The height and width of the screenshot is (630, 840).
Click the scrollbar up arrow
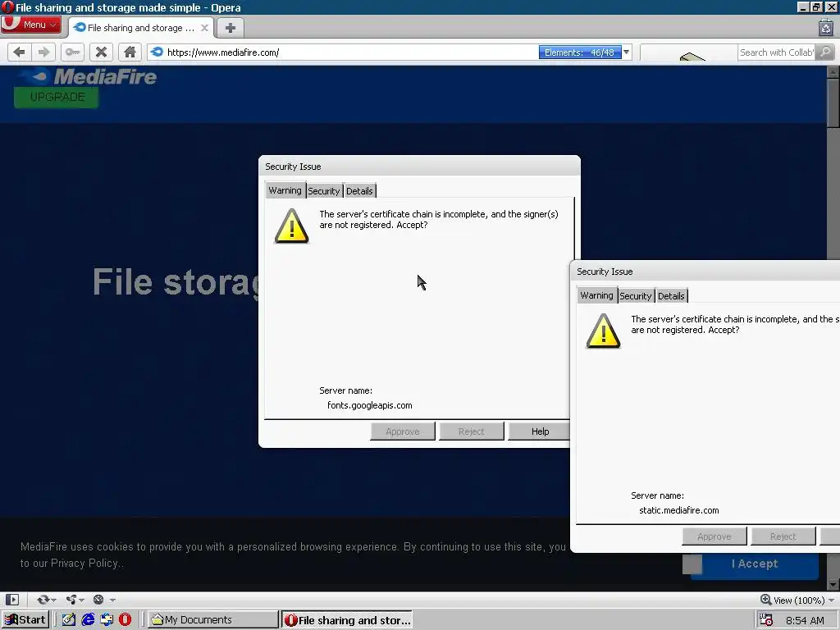point(833,72)
